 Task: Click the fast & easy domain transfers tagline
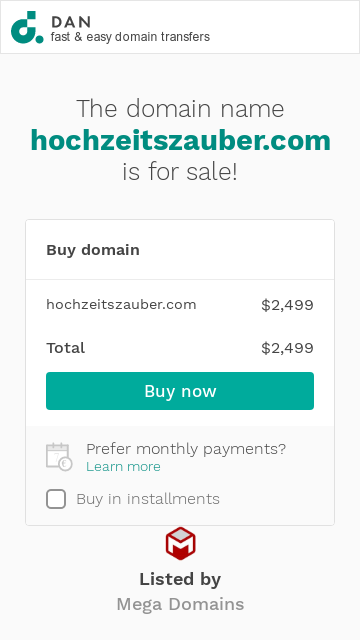(130, 37)
